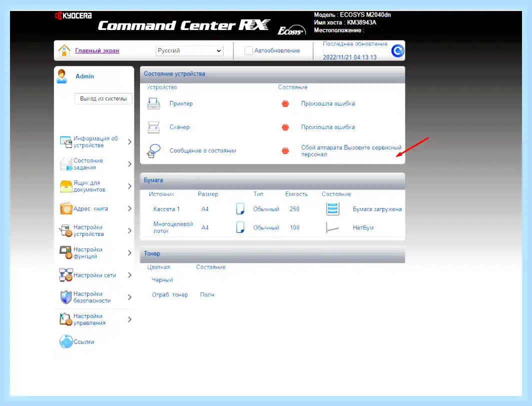Expand Информация об устройстве chevron
The width and height of the screenshot is (532, 406).
coord(129,142)
